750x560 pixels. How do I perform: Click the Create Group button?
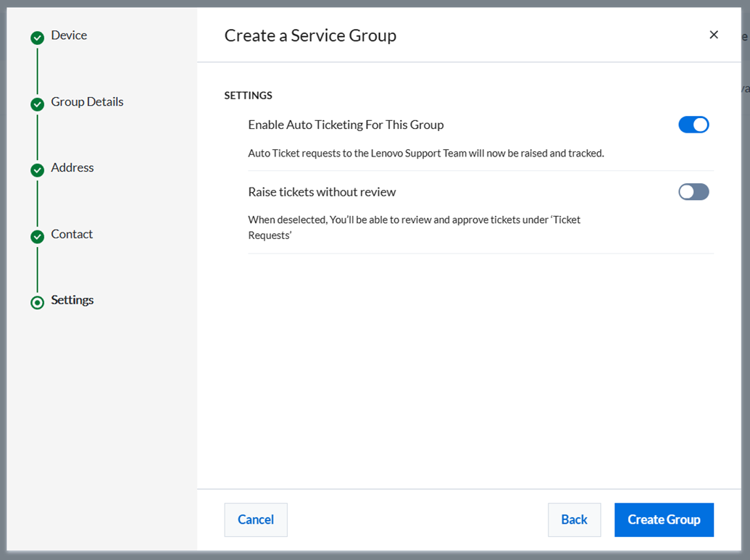coord(664,520)
